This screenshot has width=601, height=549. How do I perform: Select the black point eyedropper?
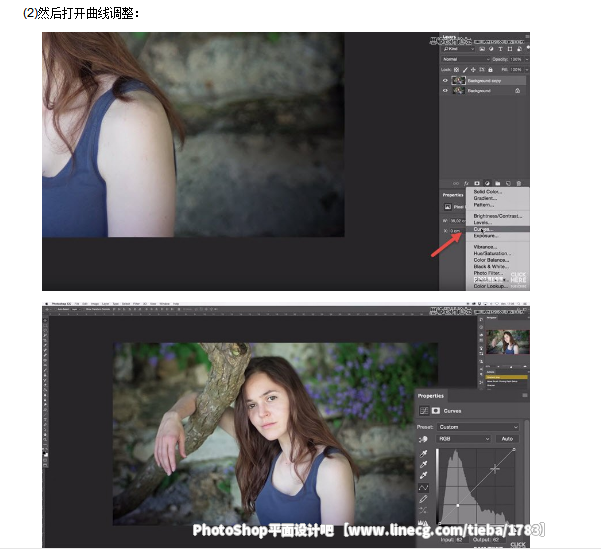[x=423, y=454]
